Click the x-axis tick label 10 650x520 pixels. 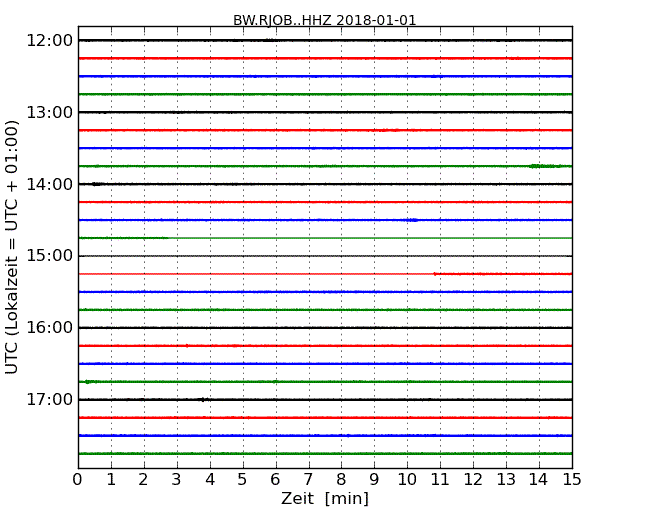(407, 480)
